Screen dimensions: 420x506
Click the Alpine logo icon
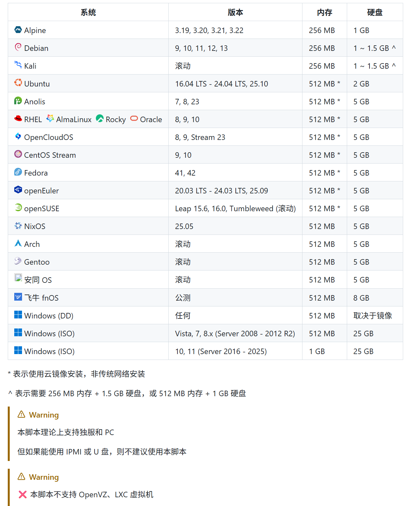[x=18, y=30]
